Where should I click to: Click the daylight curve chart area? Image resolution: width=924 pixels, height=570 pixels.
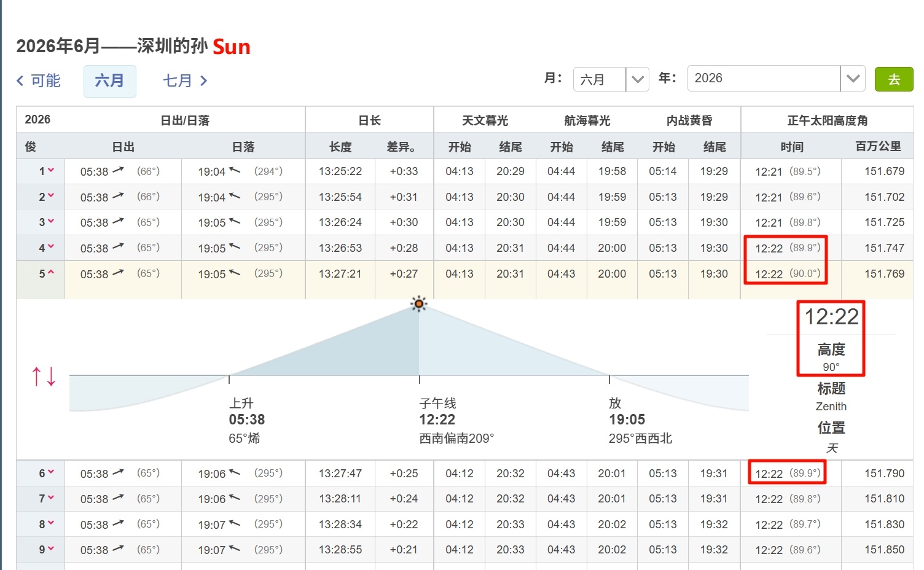coord(409,356)
